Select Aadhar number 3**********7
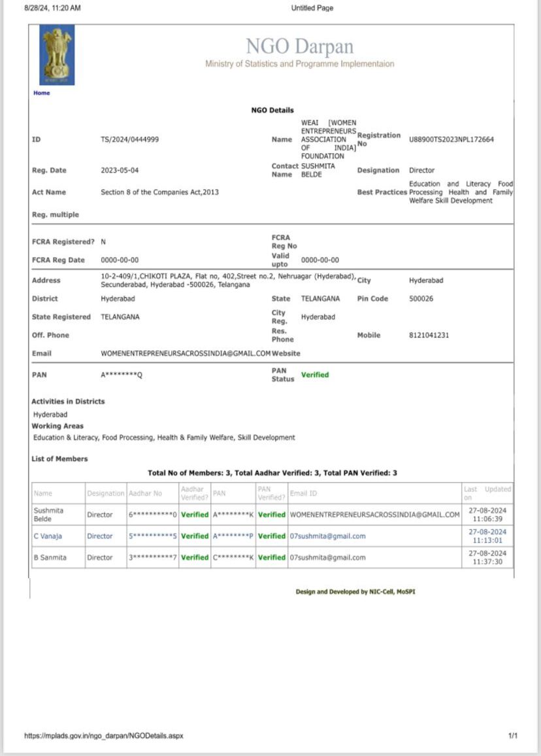Image resolution: width=541 pixels, height=756 pixels. (153, 557)
